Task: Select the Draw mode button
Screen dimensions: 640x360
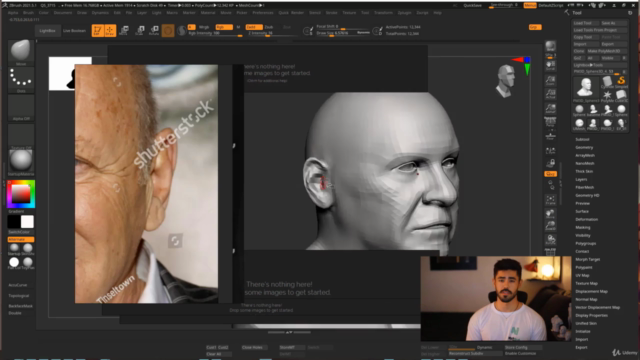Action: (110, 31)
